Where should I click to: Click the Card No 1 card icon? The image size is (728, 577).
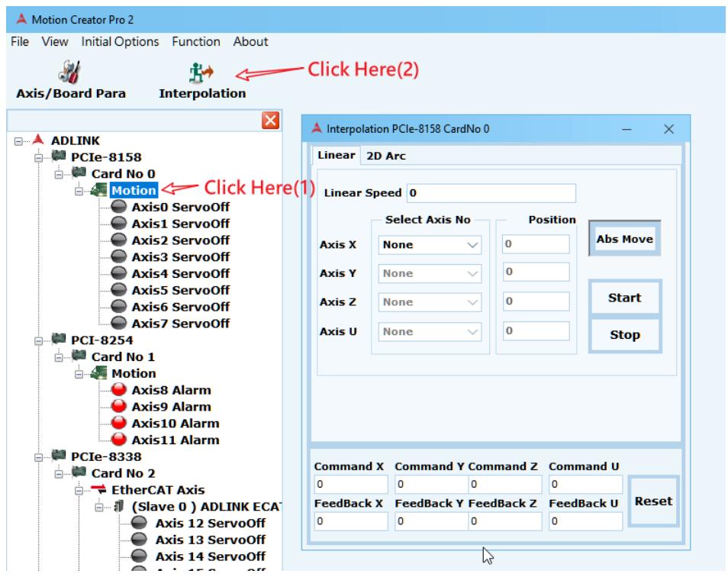tap(79, 356)
